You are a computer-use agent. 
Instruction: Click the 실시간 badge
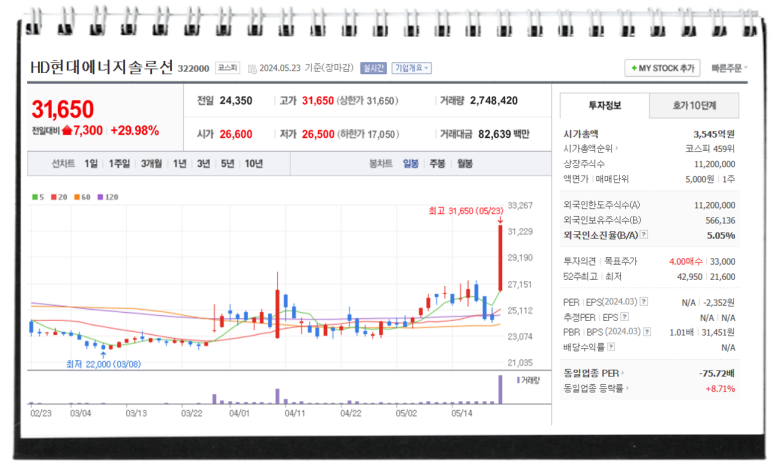tap(373, 68)
